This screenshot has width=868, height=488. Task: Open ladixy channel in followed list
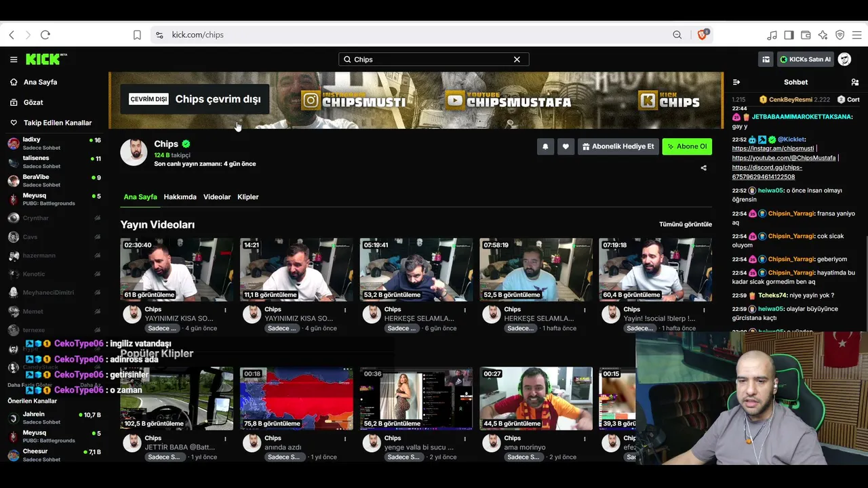(x=54, y=143)
